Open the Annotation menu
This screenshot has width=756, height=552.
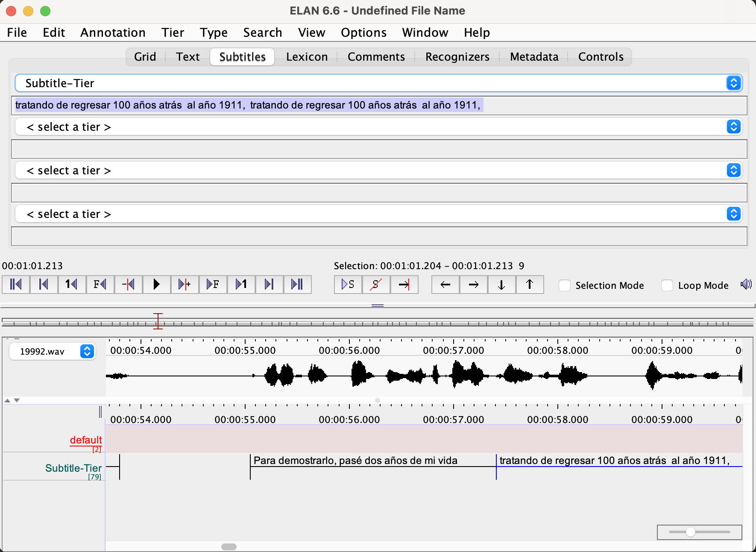113,32
